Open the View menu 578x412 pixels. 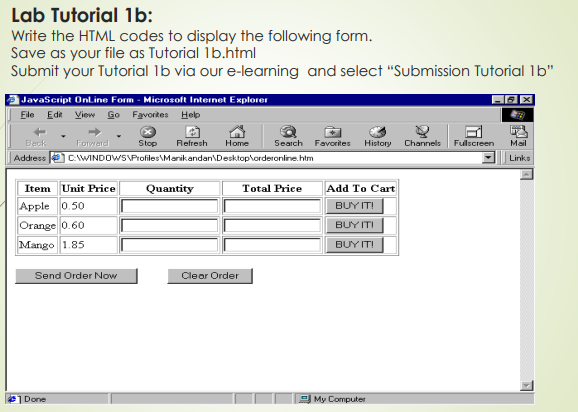pos(85,115)
